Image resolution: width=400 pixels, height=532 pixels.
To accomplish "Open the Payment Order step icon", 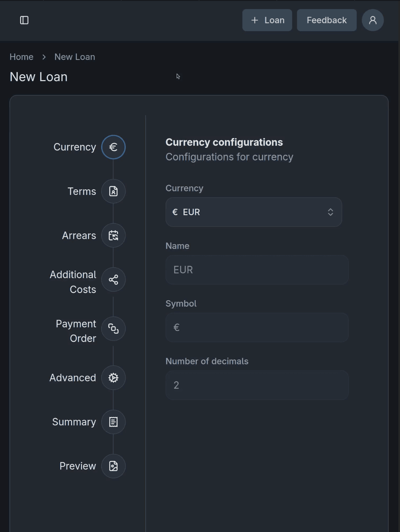I will 113,329.
